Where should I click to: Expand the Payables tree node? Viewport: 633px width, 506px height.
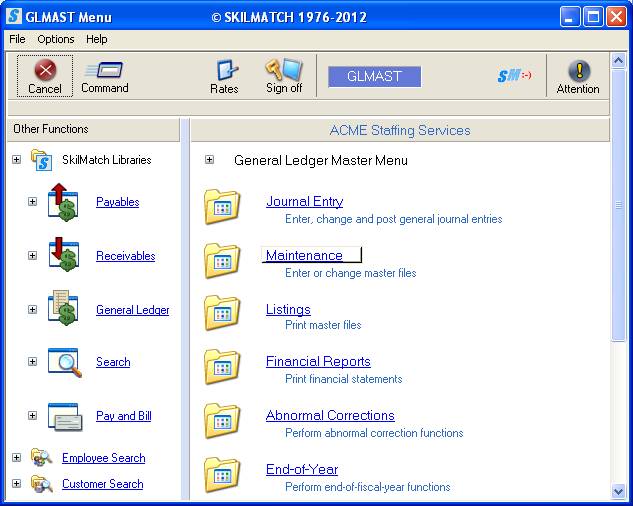click(32, 201)
